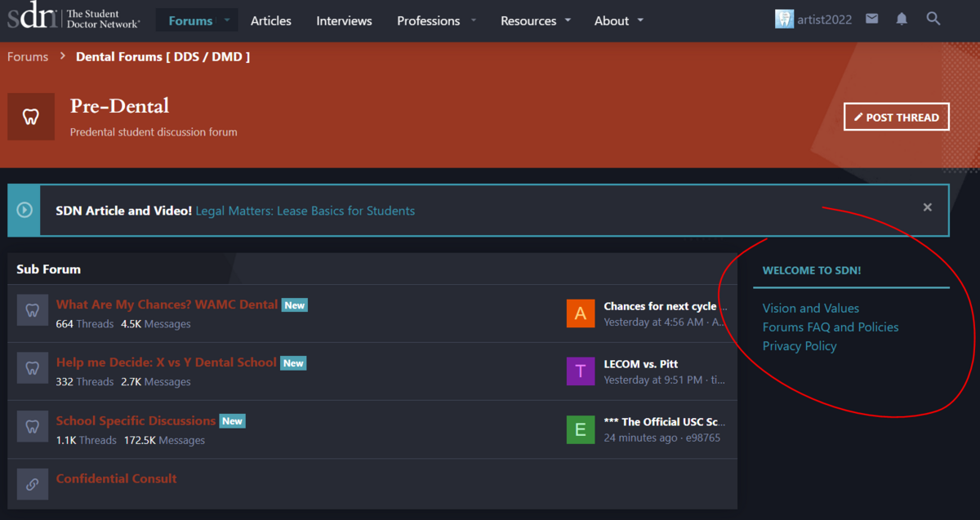Open the Resources dropdown menu

(x=568, y=20)
